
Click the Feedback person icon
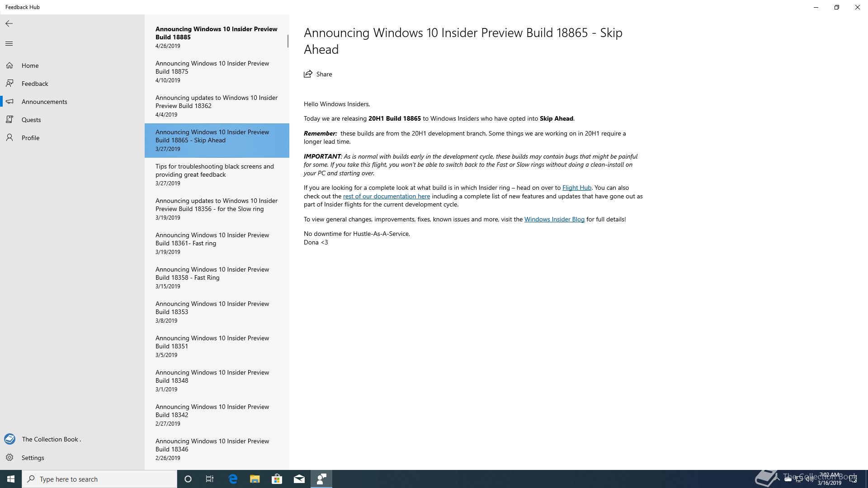[x=9, y=84]
